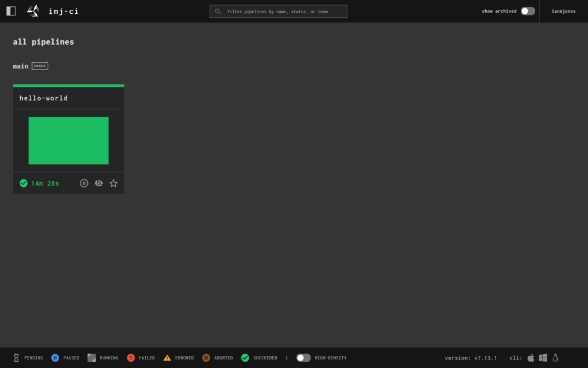Click the SUCCEEDED legend label
Image resolution: width=588 pixels, height=368 pixels.
[265, 358]
